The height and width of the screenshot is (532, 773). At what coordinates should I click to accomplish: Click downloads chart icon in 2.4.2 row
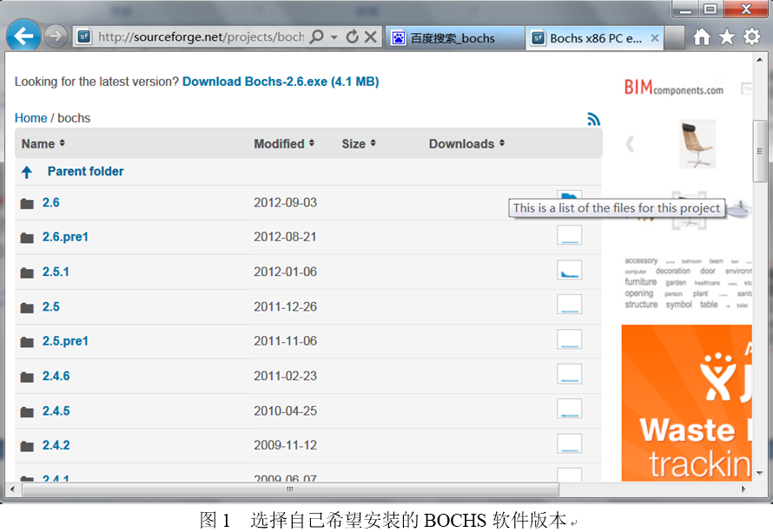[570, 443]
